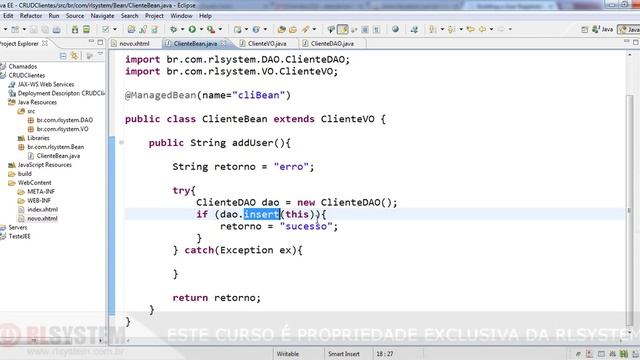Switch to the Java perspective button
Viewport: 640px width, 360px height.
click(x=603, y=29)
